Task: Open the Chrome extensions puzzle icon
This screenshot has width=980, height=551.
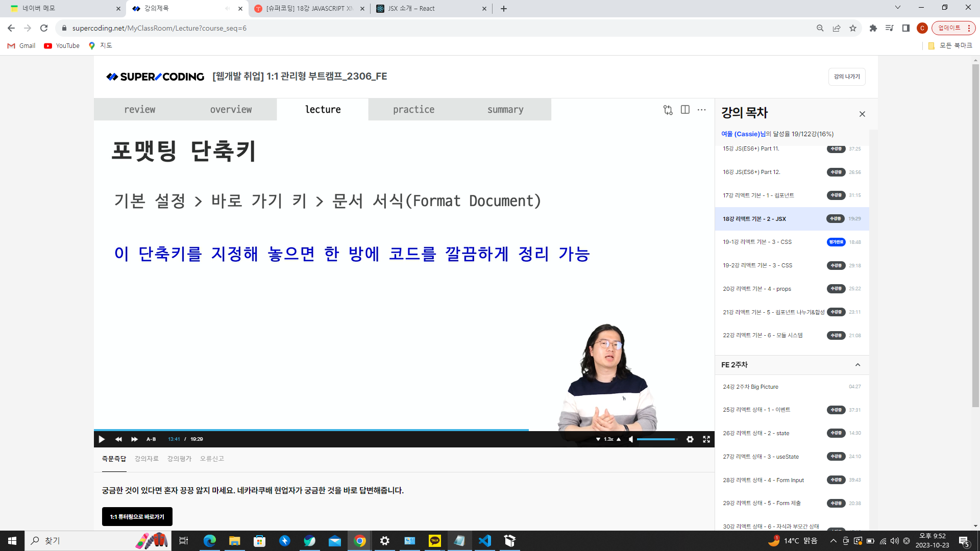Action: [x=873, y=28]
